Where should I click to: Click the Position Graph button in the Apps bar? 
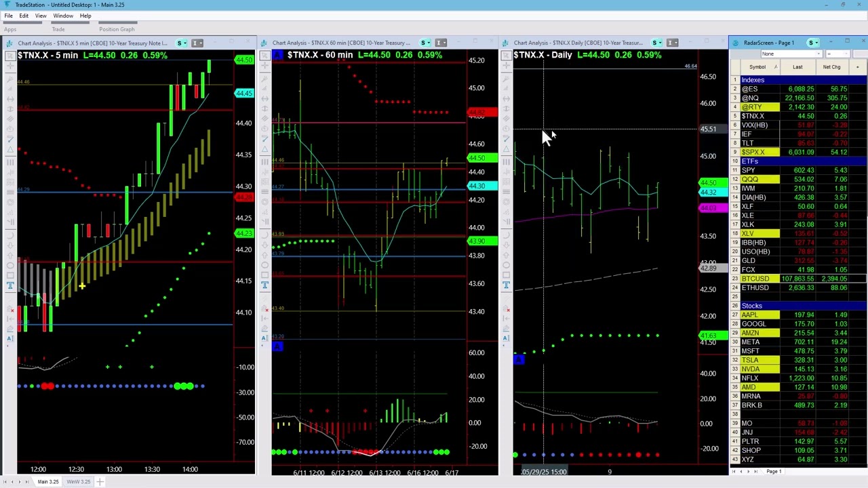tap(117, 29)
